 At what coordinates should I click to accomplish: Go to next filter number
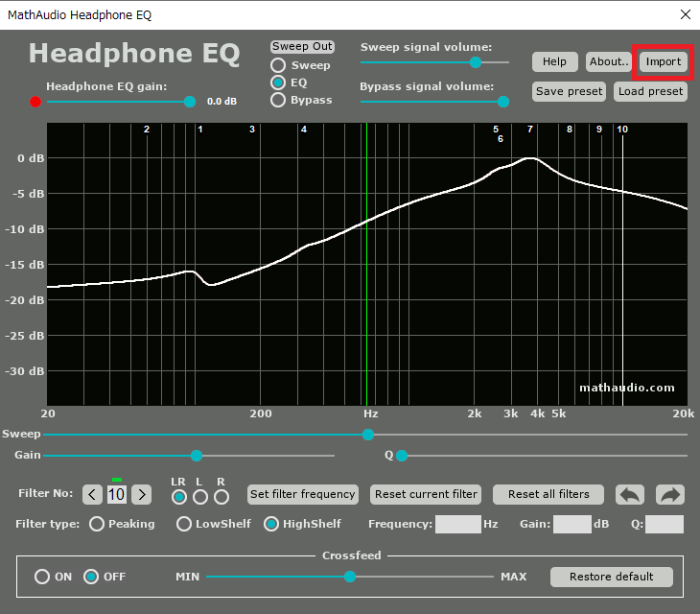[142, 495]
